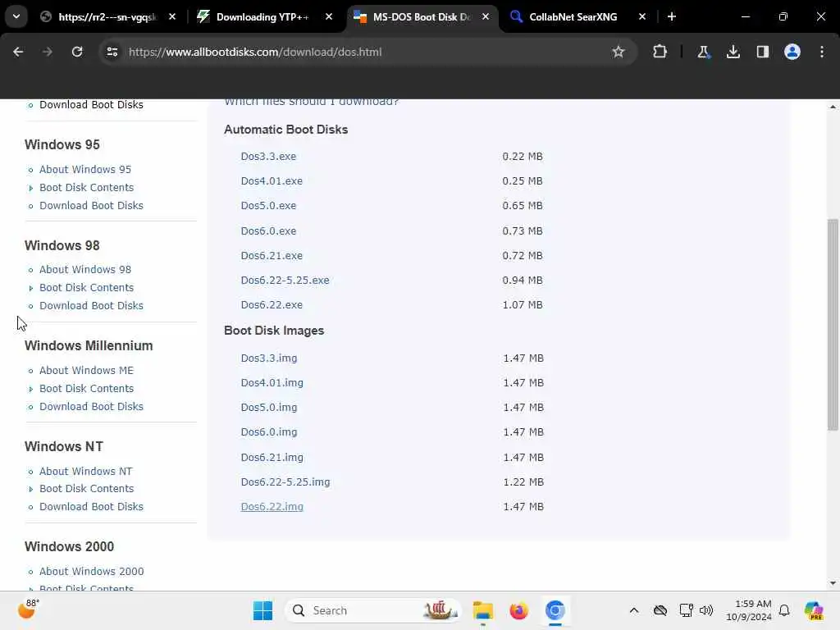Download Dos6.22-5.25.exe

pos(285,281)
